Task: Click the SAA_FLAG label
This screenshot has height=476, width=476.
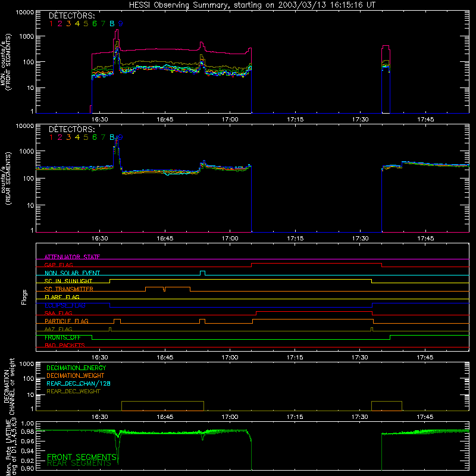Action: (58, 313)
